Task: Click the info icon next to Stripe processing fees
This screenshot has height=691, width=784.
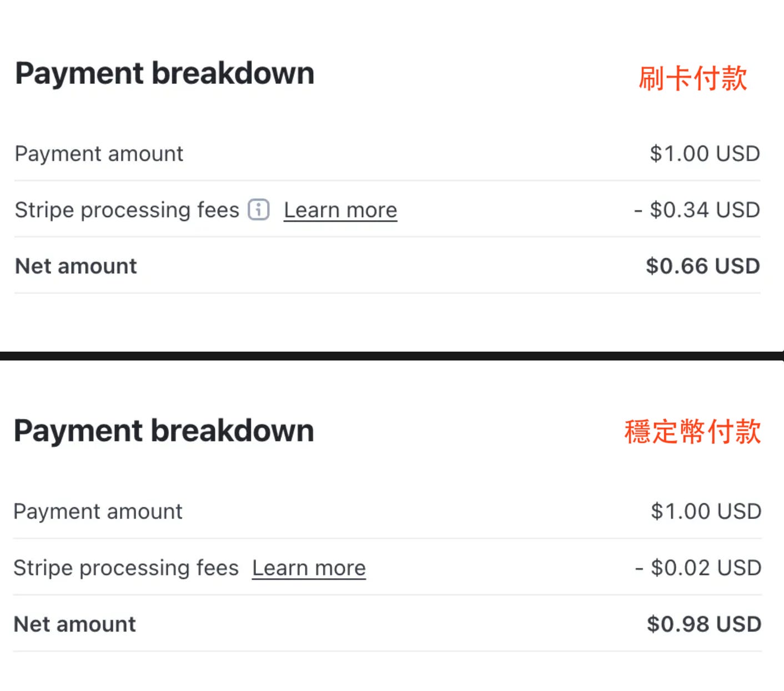Action: click(x=258, y=209)
